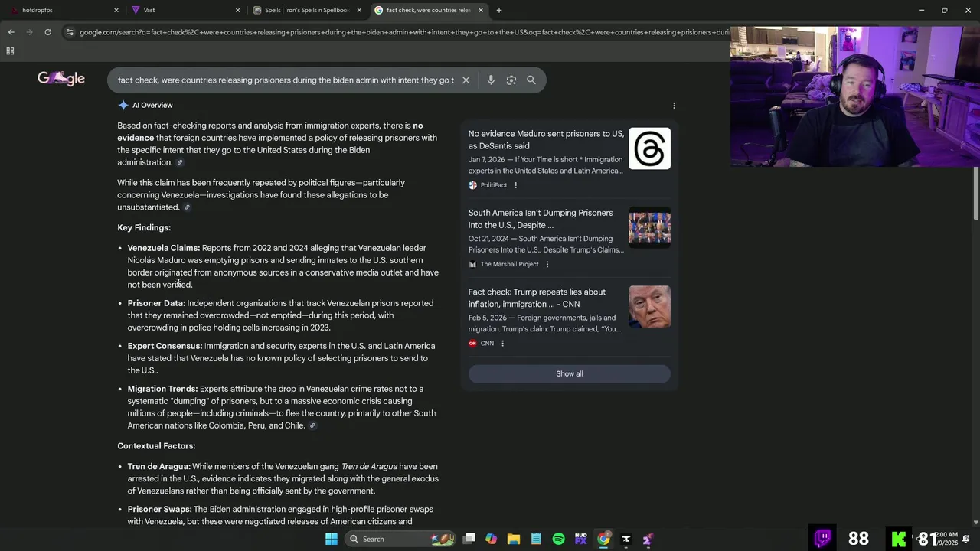Open the Google logo home link
The width and height of the screenshot is (980, 551).
pyautogui.click(x=61, y=79)
